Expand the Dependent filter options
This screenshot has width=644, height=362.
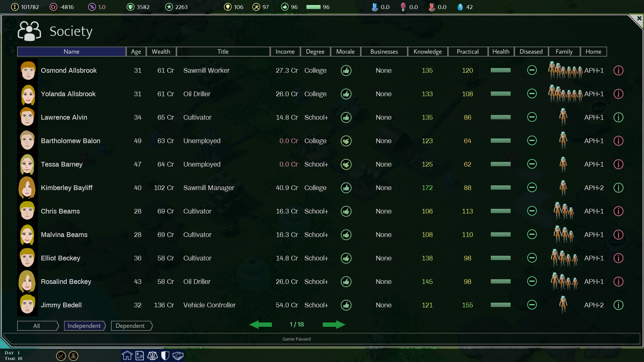131,326
